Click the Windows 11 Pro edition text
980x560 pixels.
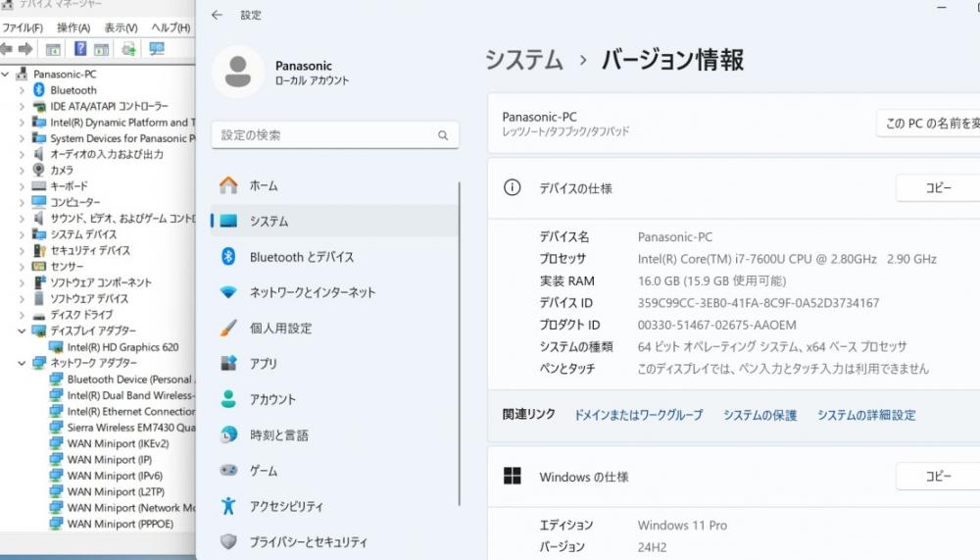coord(682,525)
